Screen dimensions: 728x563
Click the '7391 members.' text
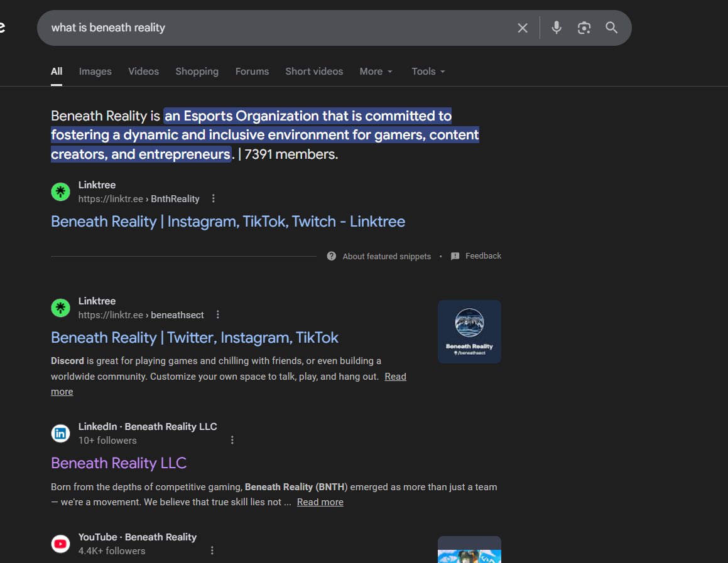(x=291, y=154)
